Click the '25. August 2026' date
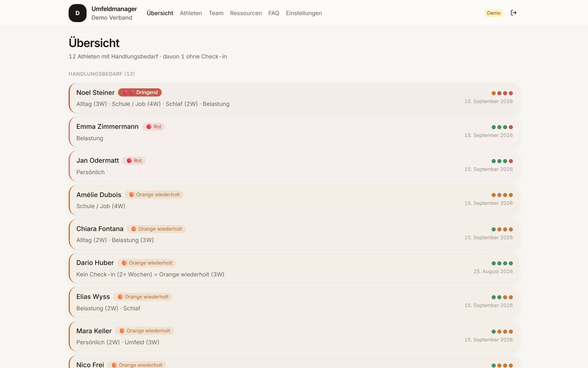The height and width of the screenshot is (368, 588). point(493,272)
